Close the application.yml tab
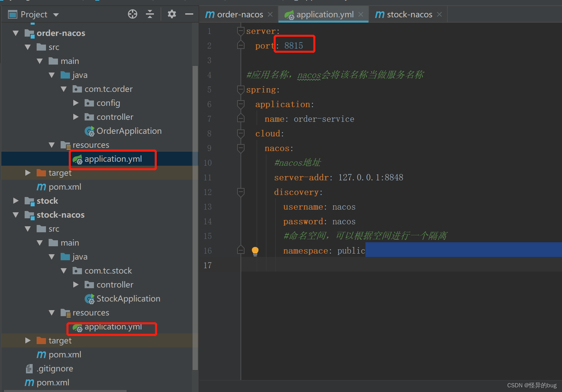The image size is (562, 392). (361, 15)
